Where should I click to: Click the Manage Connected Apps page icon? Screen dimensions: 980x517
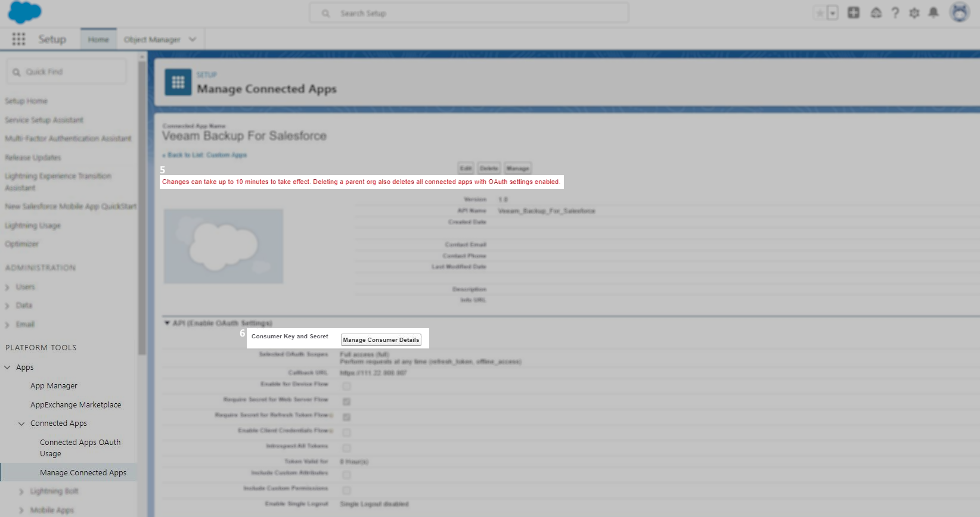(x=178, y=82)
